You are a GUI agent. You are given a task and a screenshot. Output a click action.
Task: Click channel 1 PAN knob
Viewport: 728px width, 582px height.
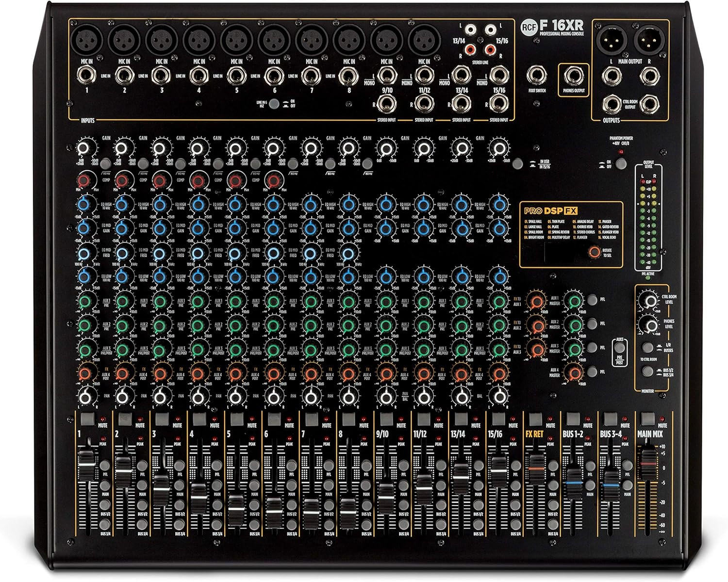[x=85, y=398]
